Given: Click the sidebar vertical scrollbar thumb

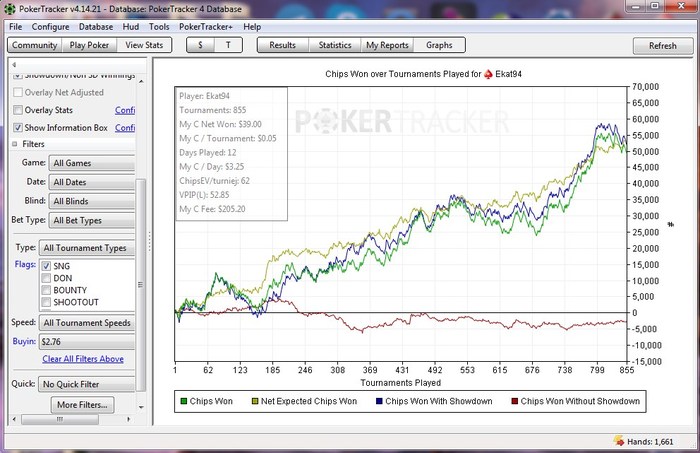Looking at the screenshot, I should (x=141, y=285).
